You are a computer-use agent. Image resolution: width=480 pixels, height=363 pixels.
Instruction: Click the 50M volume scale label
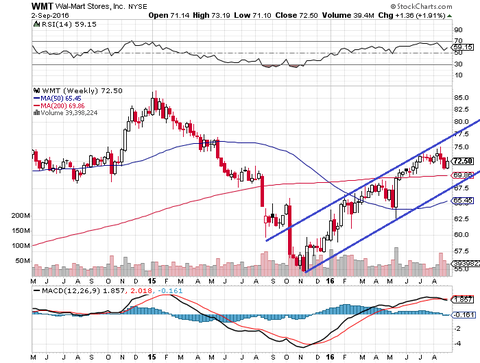[x=23, y=260]
